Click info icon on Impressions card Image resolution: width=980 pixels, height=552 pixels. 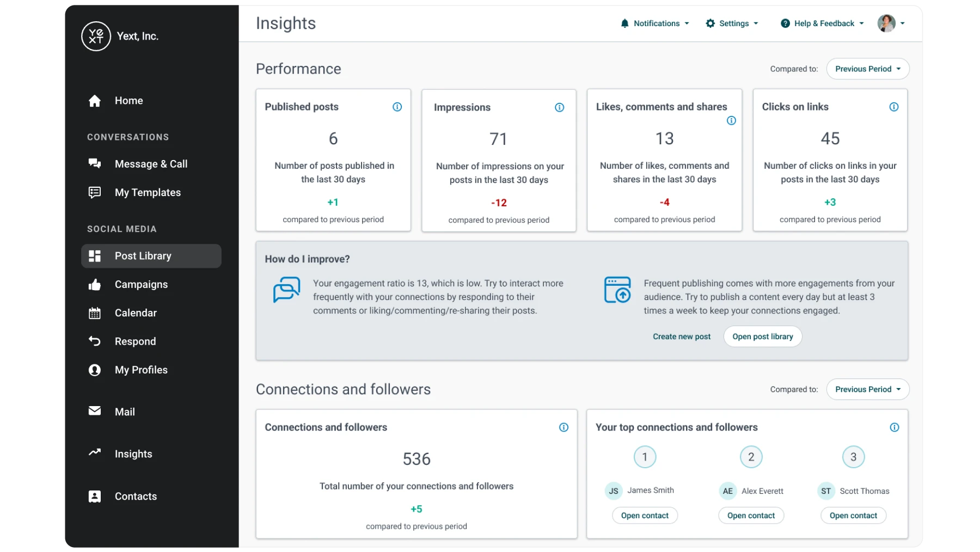click(559, 107)
